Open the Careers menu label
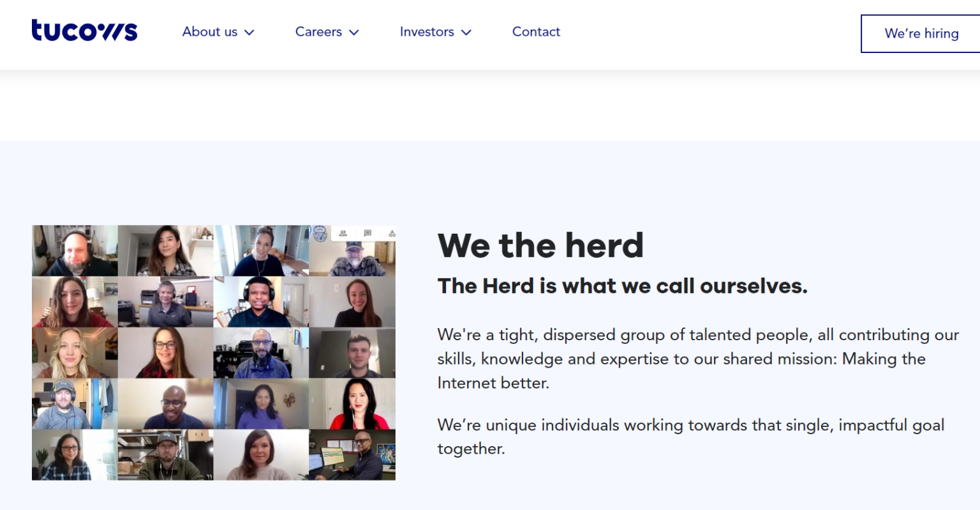Viewport: 980px width, 510px height. pos(318,32)
